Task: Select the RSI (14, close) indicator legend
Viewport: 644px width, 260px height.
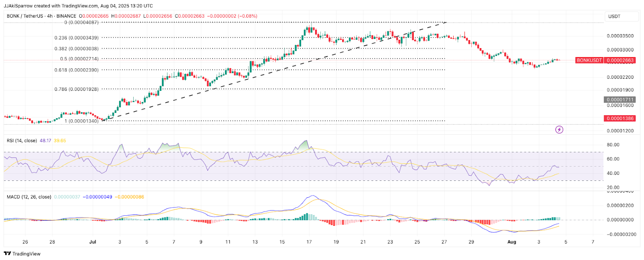Action: (22, 141)
